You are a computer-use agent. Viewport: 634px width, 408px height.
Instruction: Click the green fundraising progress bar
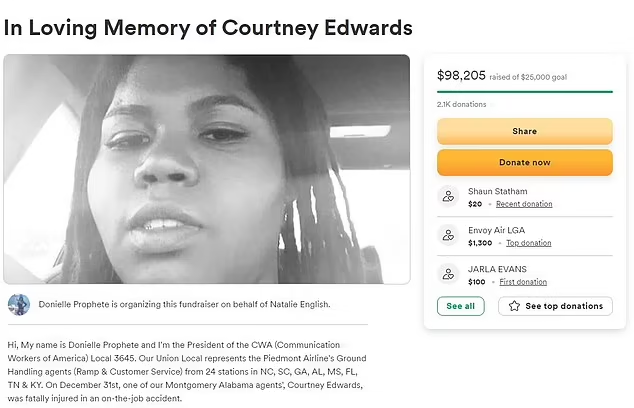(x=524, y=92)
